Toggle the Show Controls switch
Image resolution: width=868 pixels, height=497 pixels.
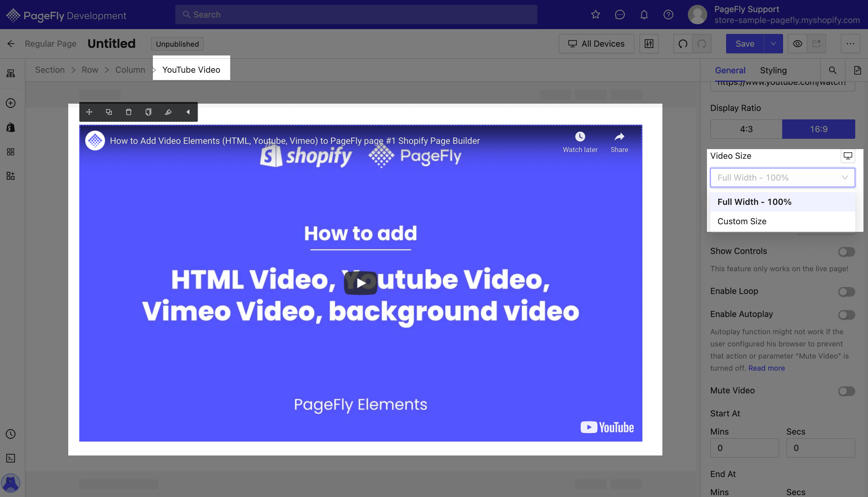(x=846, y=252)
